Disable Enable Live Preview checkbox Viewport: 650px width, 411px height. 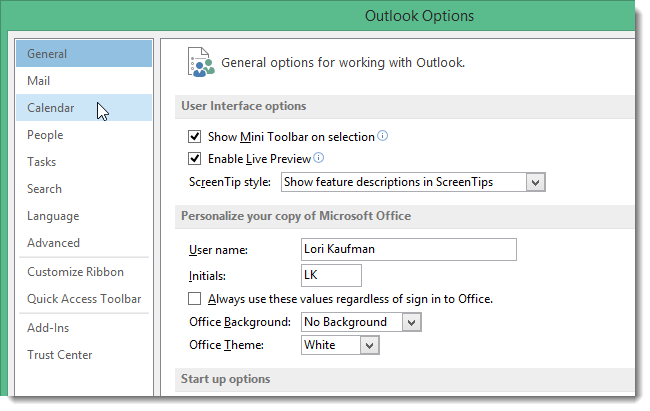(x=194, y=158)
